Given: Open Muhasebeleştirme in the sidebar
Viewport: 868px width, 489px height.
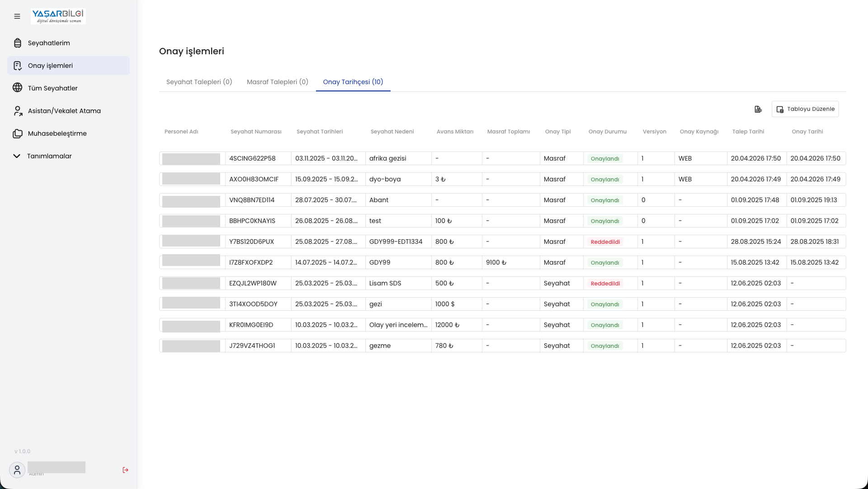Looking at the screenshot, I should tap(68, 133).
